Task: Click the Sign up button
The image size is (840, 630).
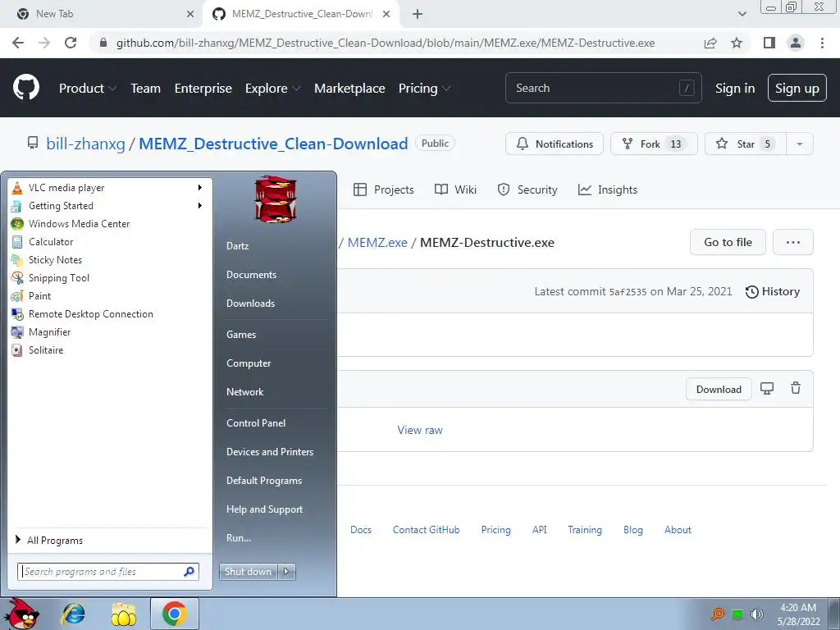Action: (797, 88)
